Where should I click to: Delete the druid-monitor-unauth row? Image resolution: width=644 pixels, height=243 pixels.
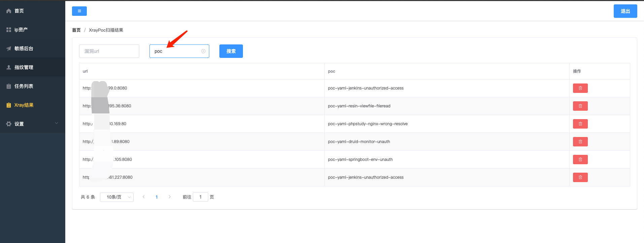point(580,142)
